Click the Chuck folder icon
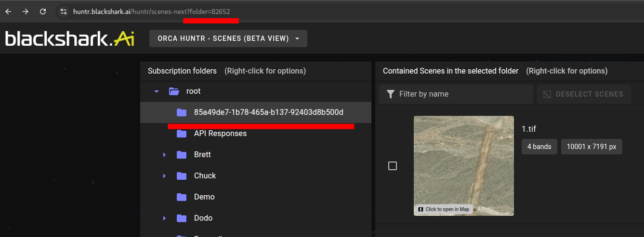The height and width of the screenshot is (237, 644). point(182,176)
